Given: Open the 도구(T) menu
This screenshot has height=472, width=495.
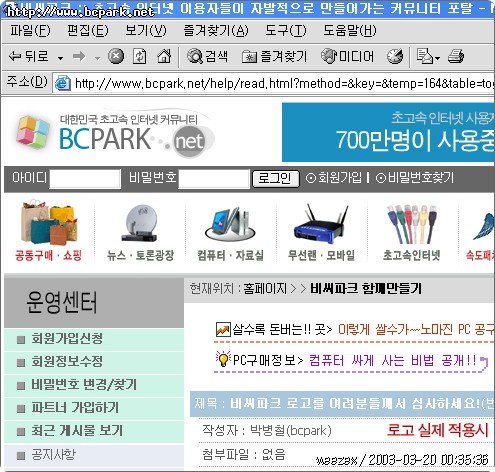Looking at the screenshot, I should click(286, 31).
